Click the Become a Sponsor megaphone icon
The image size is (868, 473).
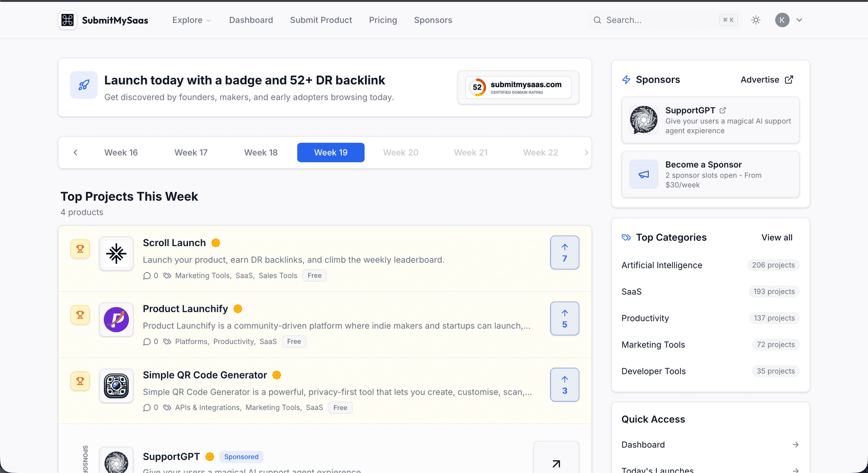coord(644,174)
